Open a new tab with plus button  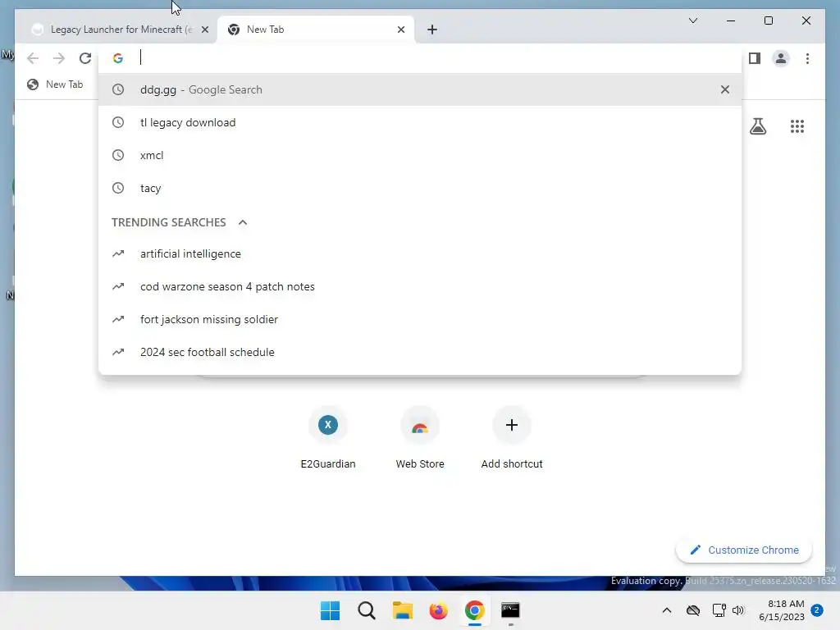point(432,30)
